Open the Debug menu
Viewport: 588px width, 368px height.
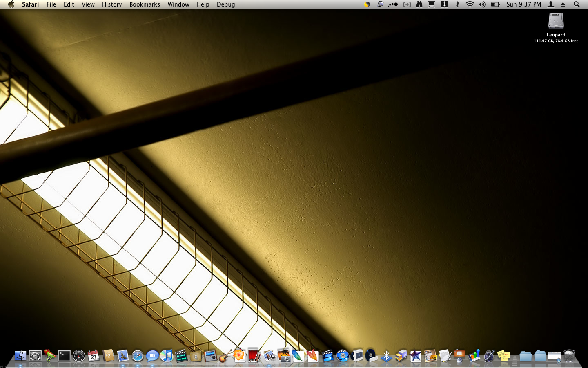click(226, 4)
